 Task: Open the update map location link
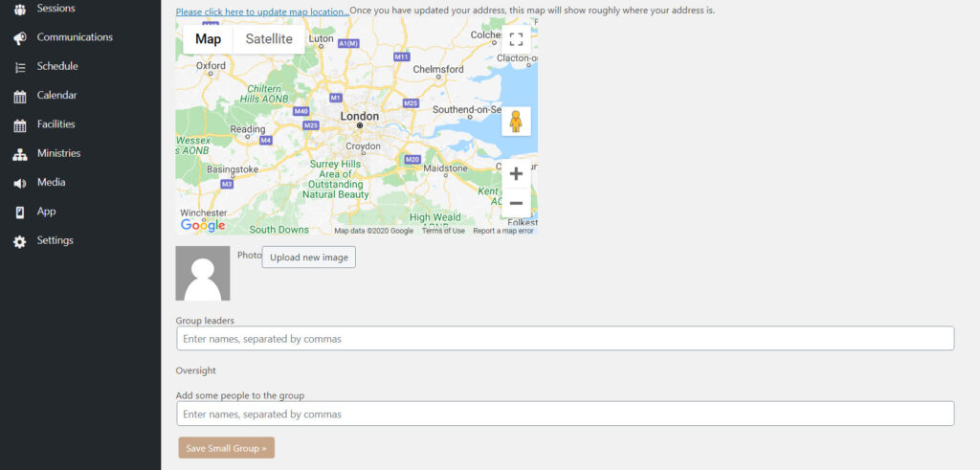(x=261, y=11)
